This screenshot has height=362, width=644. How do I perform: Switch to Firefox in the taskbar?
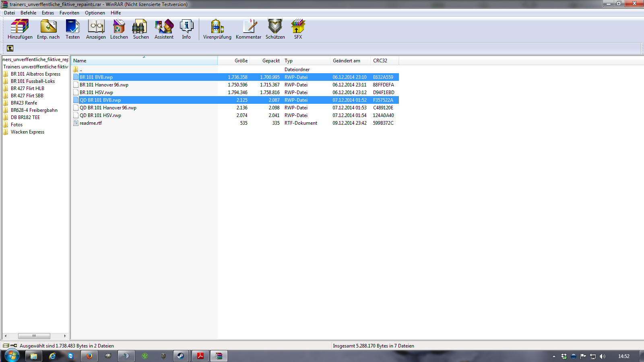coord(89,356)
